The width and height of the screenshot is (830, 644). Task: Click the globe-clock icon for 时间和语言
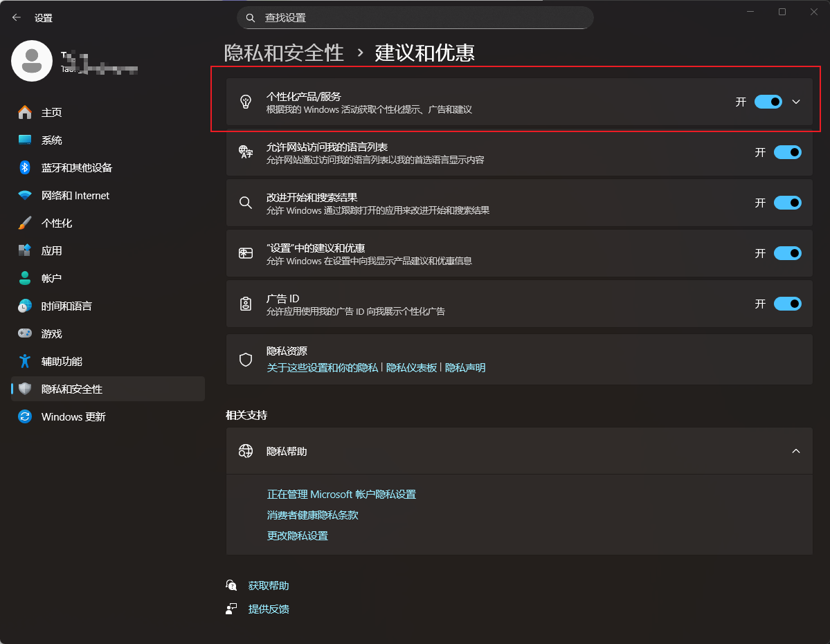click(25, 306)
